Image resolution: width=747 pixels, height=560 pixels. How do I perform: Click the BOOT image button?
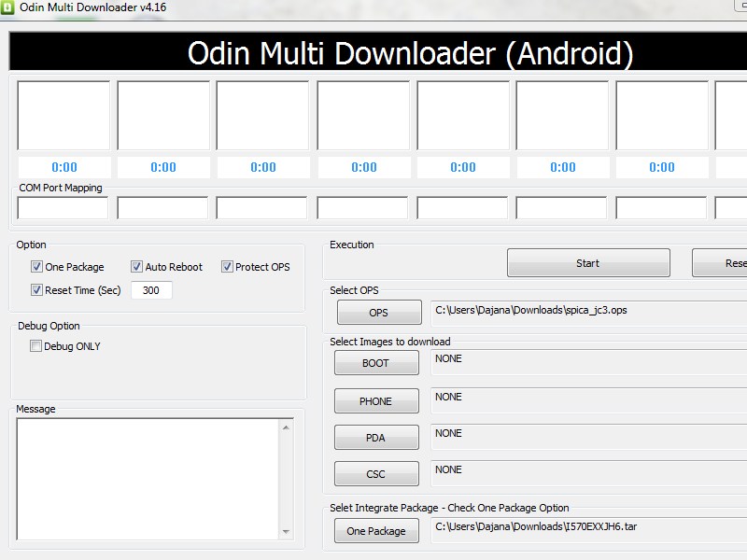376,363
